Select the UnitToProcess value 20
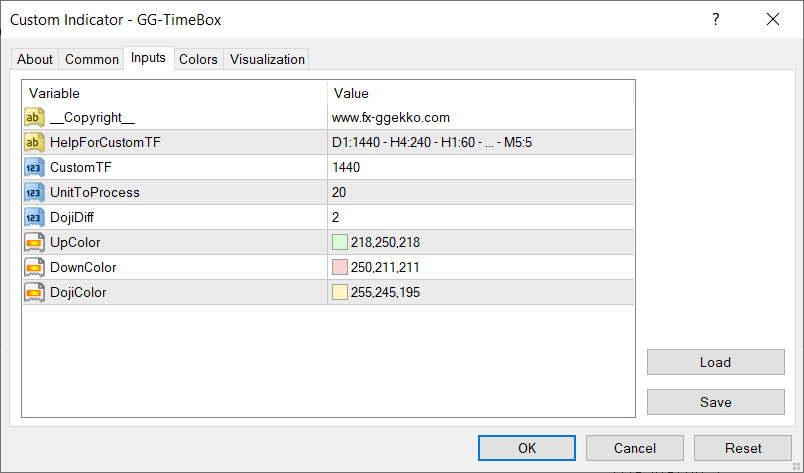Viewport: 804px width, 473px height. [x=339, y=192]
